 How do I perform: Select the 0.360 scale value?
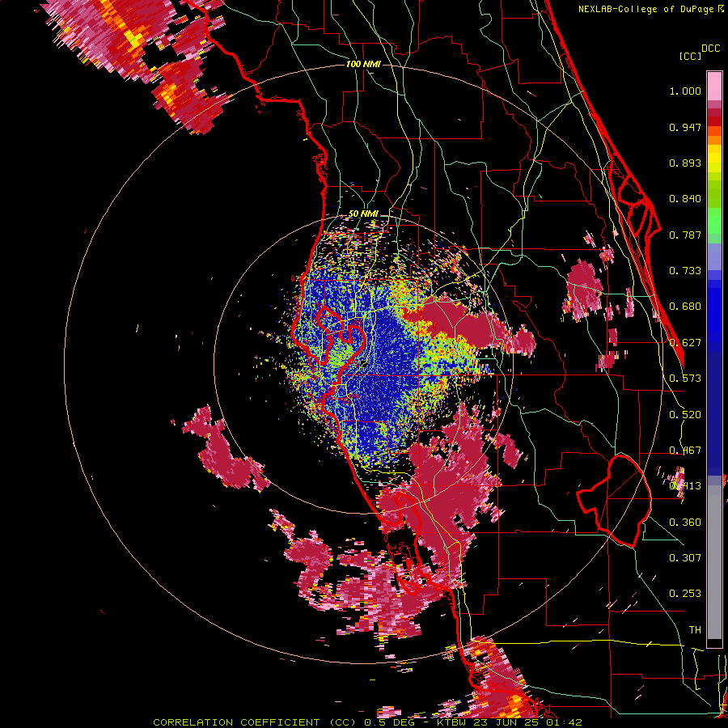coord(685,523)
